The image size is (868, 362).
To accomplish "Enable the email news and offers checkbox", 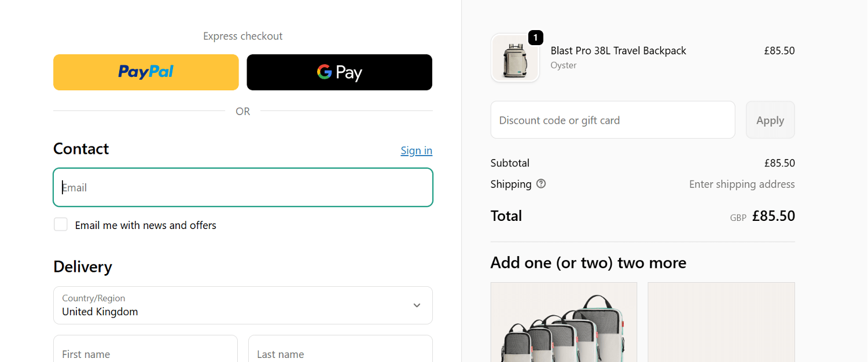I will coord(60,224).
